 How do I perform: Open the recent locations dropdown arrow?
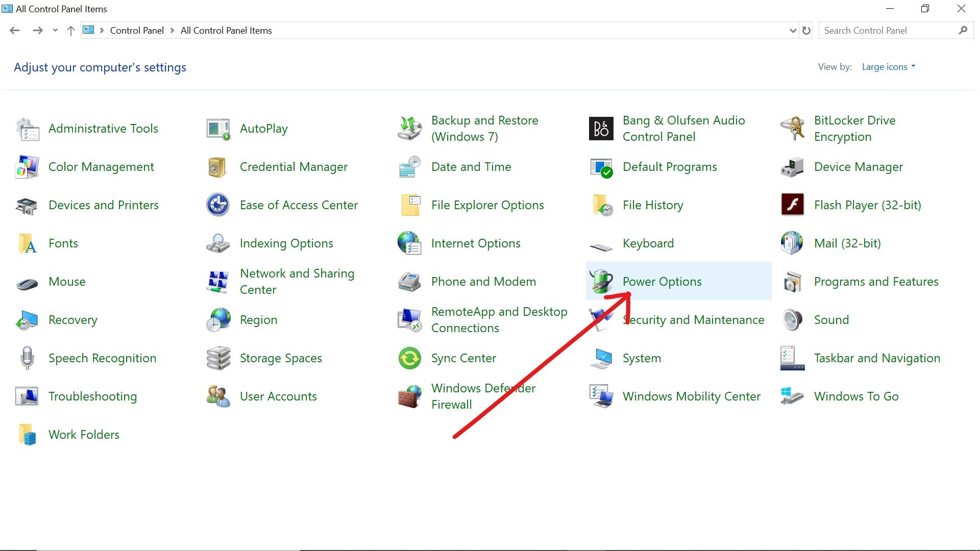55,31
